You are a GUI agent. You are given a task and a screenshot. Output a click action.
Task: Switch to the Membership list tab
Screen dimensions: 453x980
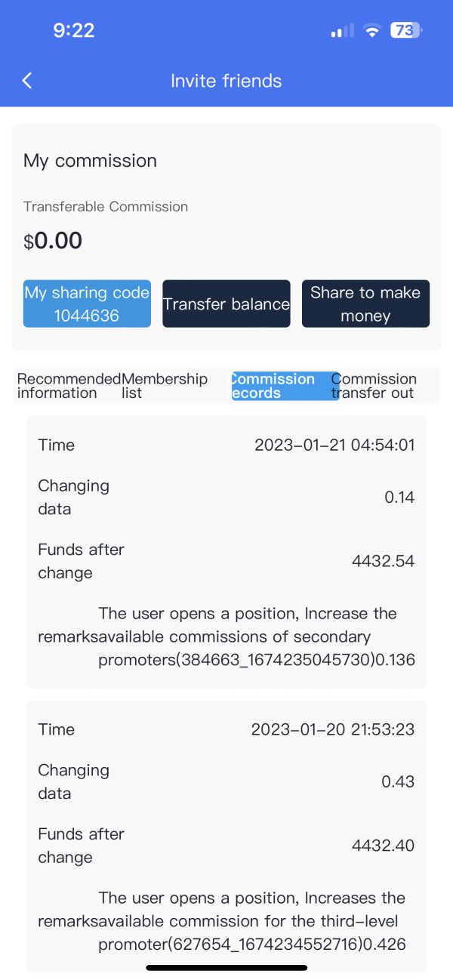(x=165, y=386)
